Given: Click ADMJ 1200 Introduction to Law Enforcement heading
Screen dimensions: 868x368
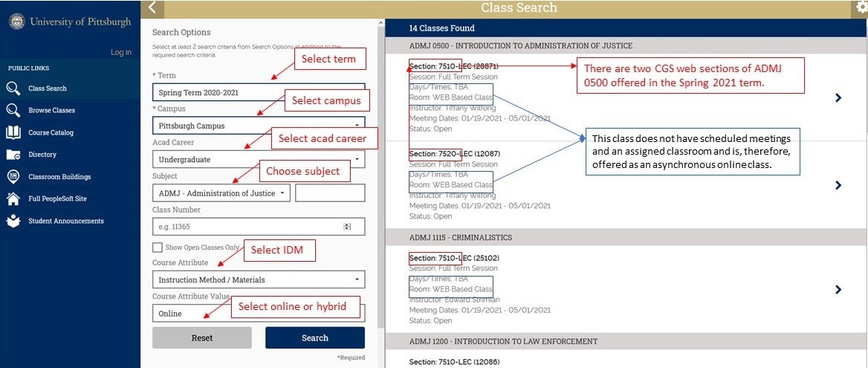Looking at the screenshot, I should (505, 341).
